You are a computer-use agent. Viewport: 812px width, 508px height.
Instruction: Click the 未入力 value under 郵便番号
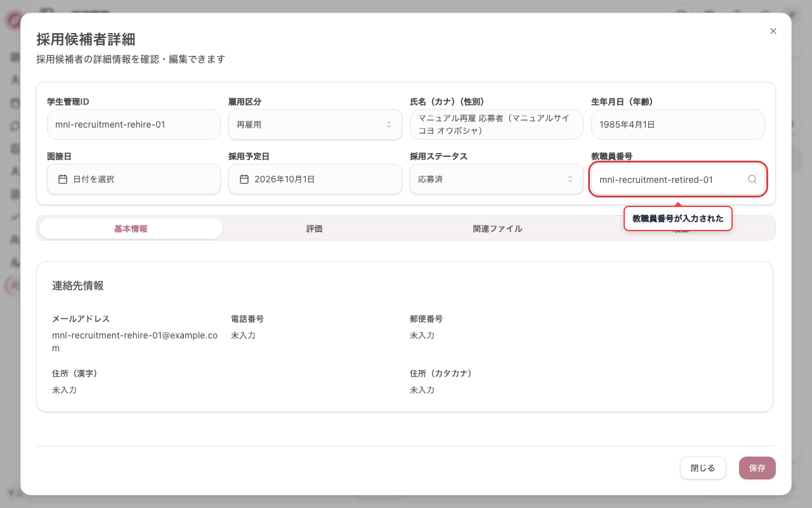pos(422,335)
